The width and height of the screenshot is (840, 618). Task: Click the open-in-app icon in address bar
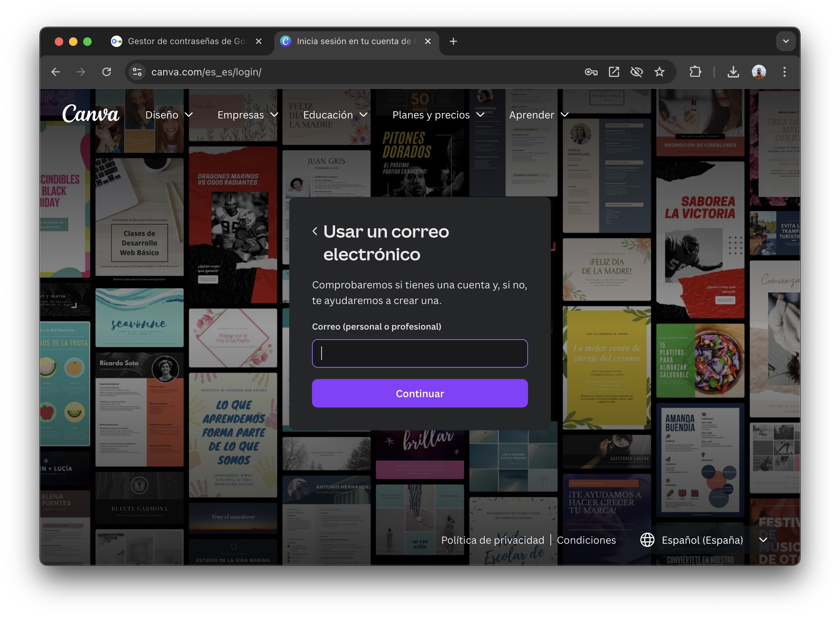click(x=614, y=72)
